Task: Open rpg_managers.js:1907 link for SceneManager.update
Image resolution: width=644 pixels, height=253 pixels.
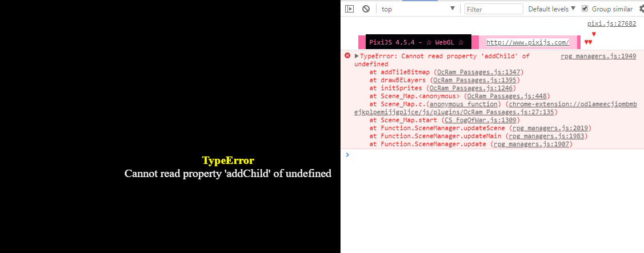Action: coord(531,144)
